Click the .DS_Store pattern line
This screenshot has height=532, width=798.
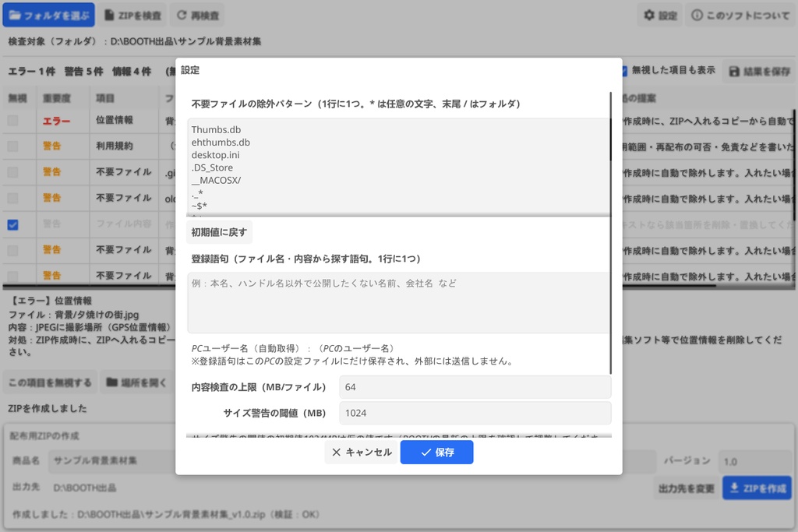click(x=212, y=167)
